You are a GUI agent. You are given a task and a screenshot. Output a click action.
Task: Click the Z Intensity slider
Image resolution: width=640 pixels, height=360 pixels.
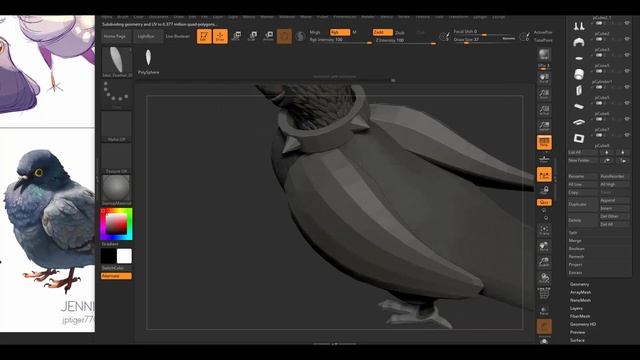[x=406, y=41]
